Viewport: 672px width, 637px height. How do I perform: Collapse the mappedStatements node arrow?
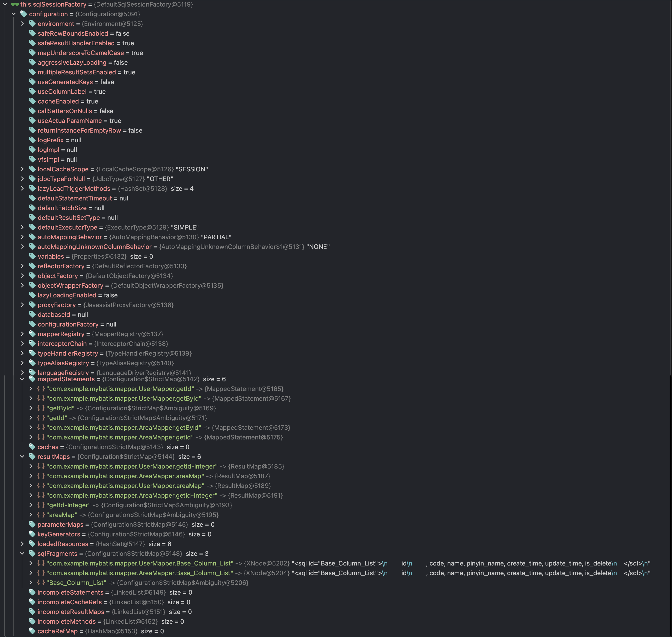click(22, 379)
